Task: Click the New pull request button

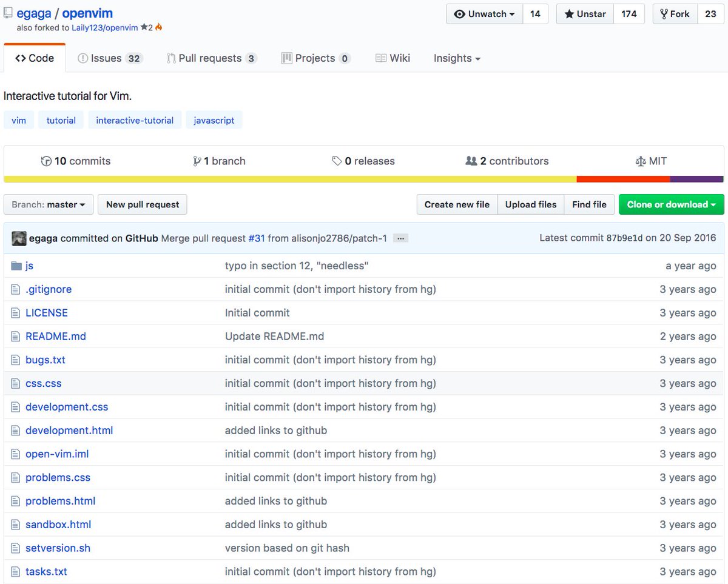Action: click(143, 204)
